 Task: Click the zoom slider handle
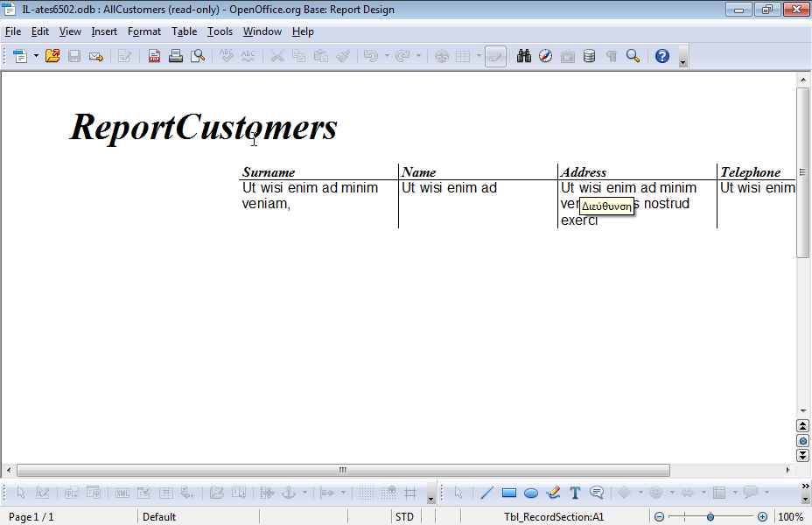(710, 517)
